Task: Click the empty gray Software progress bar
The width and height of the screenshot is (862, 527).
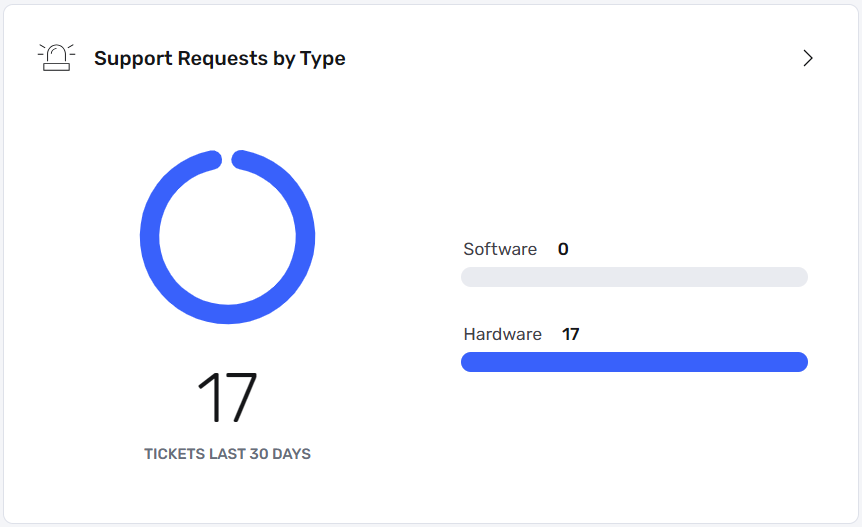Action: point(634,277)
